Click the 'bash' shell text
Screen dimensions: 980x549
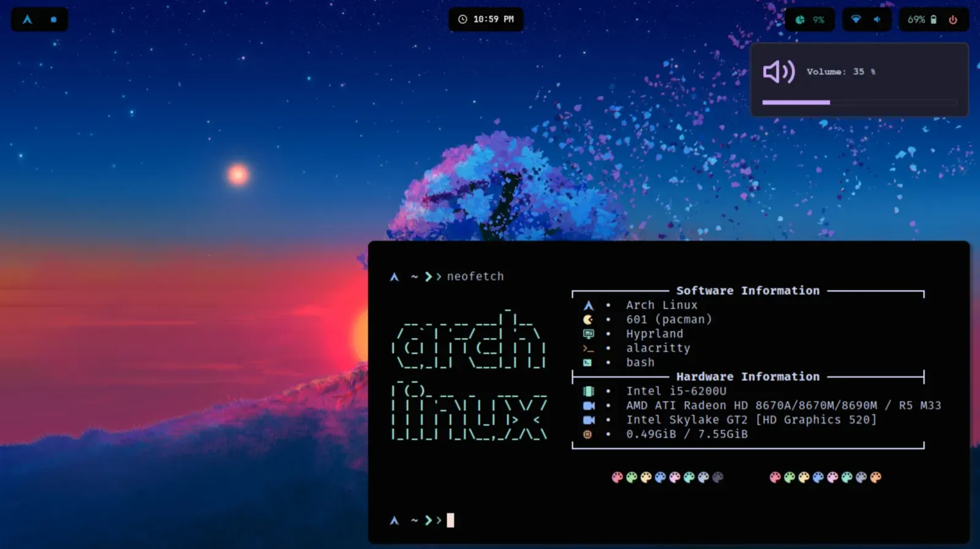click(640, 362)
